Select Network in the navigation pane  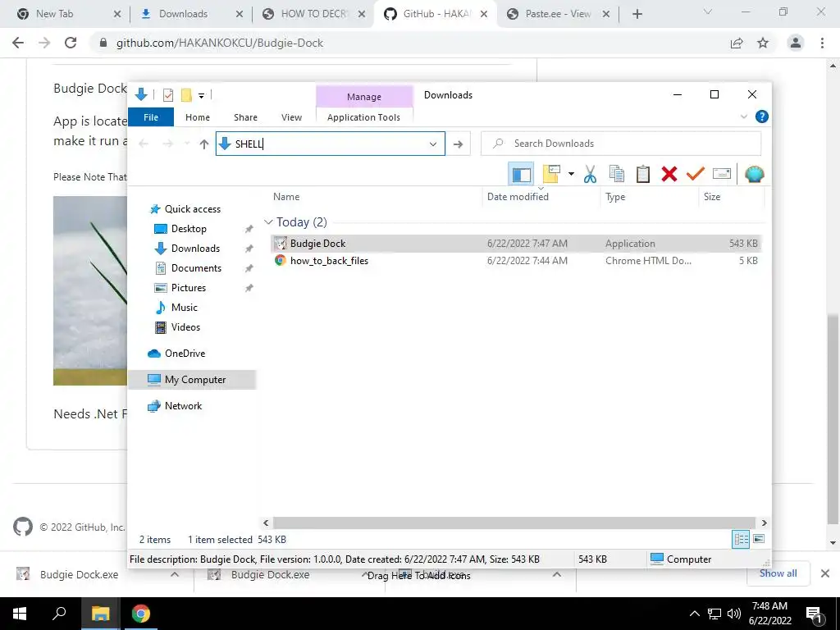pyautogui.click(x=183, y=406)
